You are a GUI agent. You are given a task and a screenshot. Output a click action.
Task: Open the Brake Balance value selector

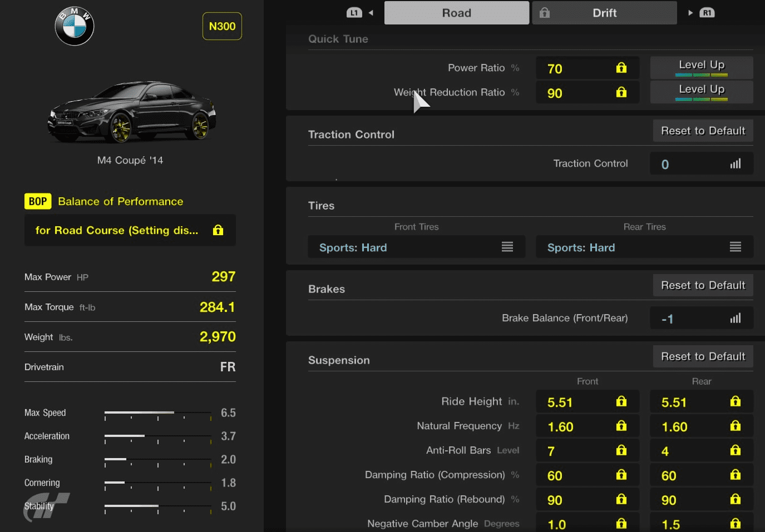(x=702, y=318)
